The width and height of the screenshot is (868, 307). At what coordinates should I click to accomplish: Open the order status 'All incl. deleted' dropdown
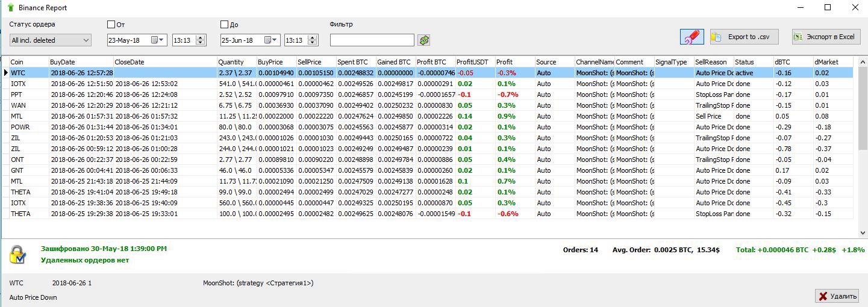pos(50,40)
